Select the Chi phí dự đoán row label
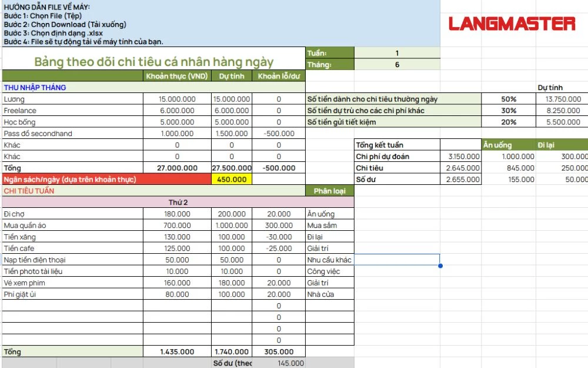Screen dimensions: 588x368 [382, 157]
